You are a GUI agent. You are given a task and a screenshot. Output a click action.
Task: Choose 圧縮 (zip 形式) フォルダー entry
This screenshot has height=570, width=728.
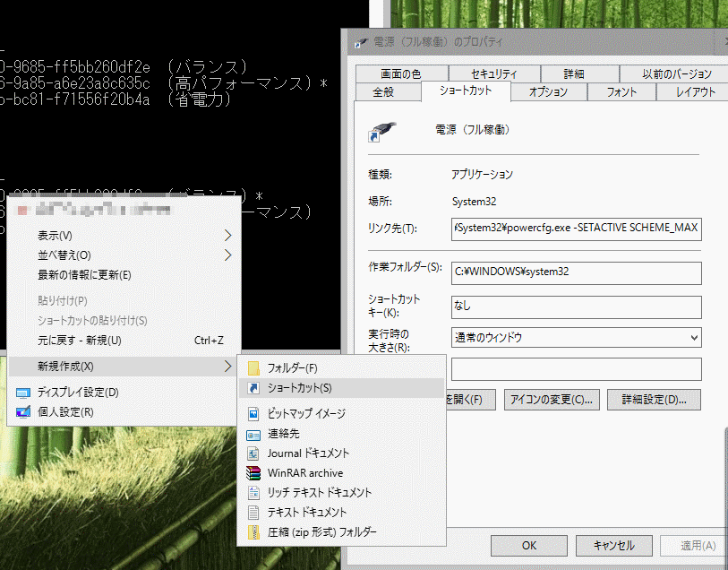coord(341,531)
